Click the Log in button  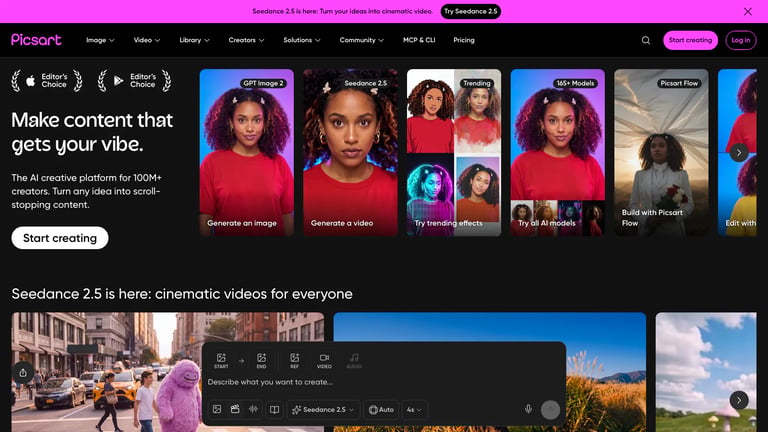click(741, 40)
